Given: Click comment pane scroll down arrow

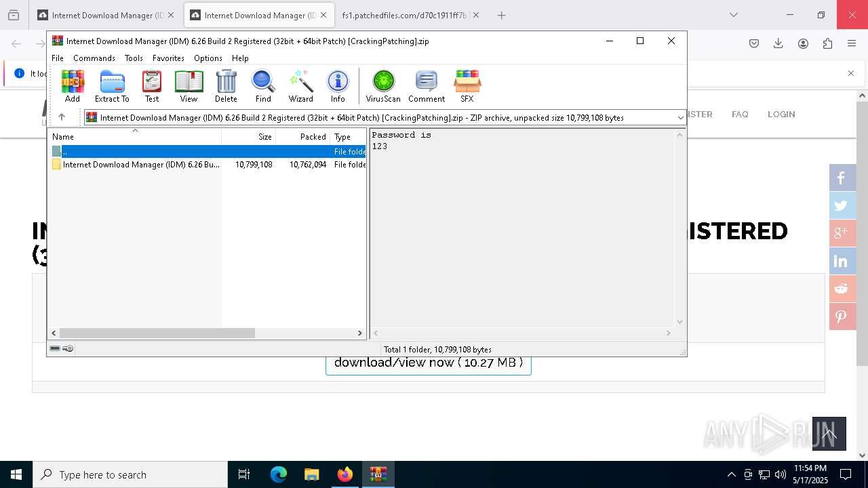Looking at the screenshot, I should coord(679,322).
